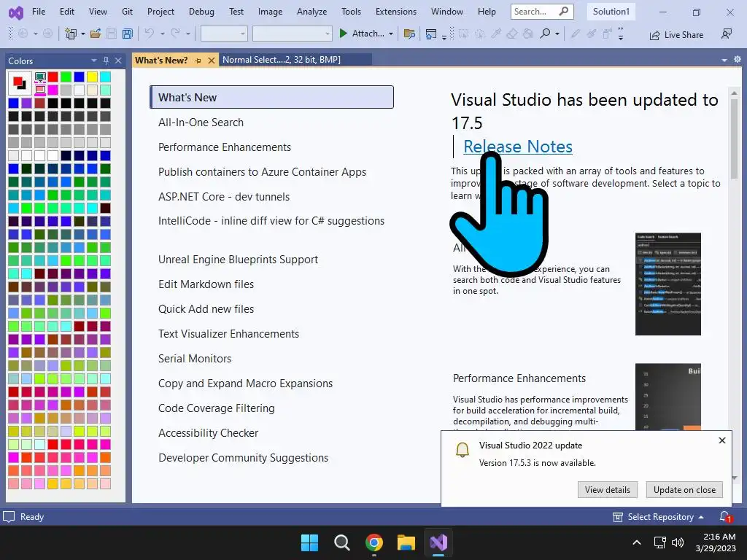Select the magnifier Zoom tool
This screenshot has width=747, height=560.
tap(545, 34)
